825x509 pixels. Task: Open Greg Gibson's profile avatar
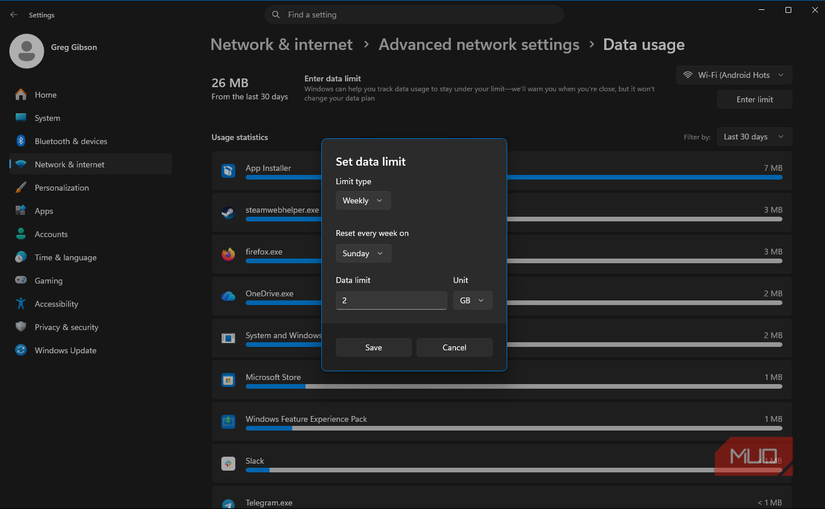coord(26,51)
